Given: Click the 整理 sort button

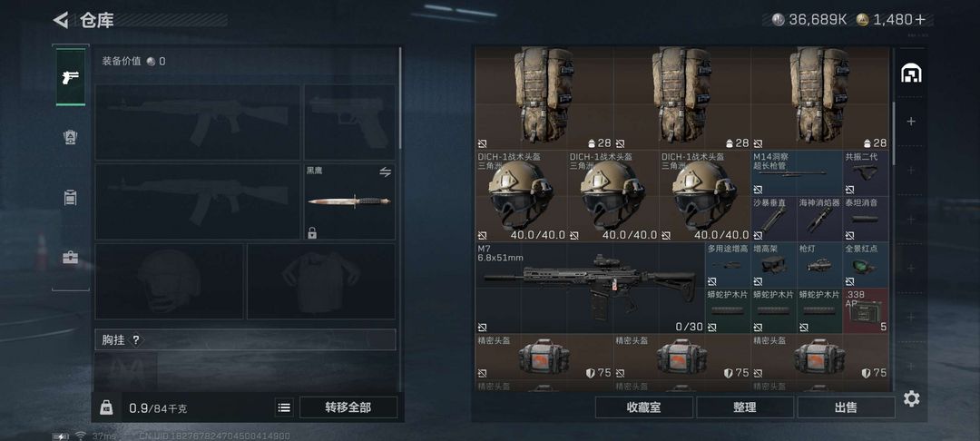Looking at the screenshot, I should point(745,408).
